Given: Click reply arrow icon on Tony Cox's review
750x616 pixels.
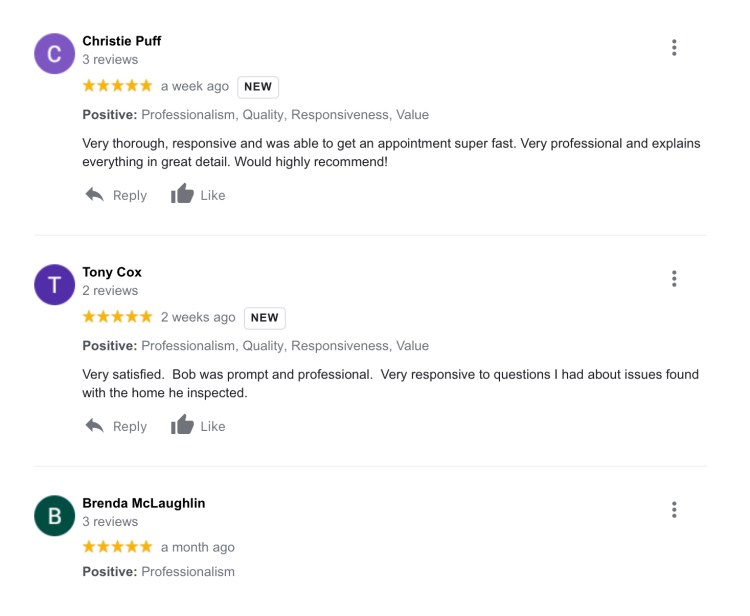Looking at the screenshot, I should coord(95,426).
